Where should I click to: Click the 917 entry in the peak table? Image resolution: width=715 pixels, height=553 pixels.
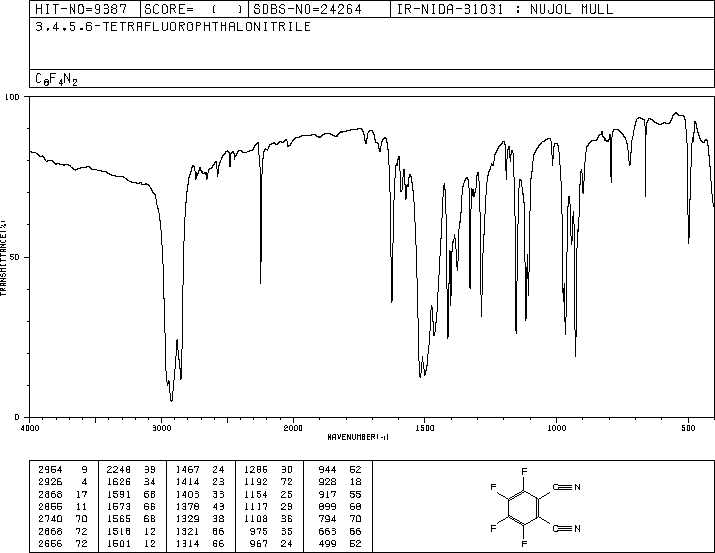[327, 494]
